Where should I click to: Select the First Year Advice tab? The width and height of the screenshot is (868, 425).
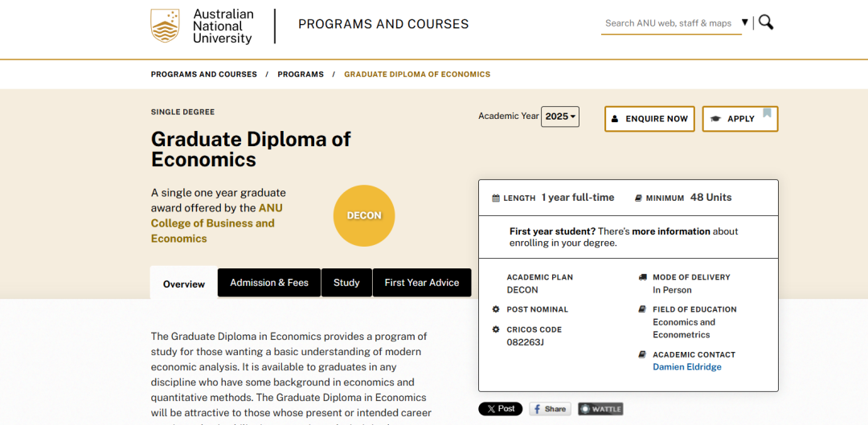point(422,283)
